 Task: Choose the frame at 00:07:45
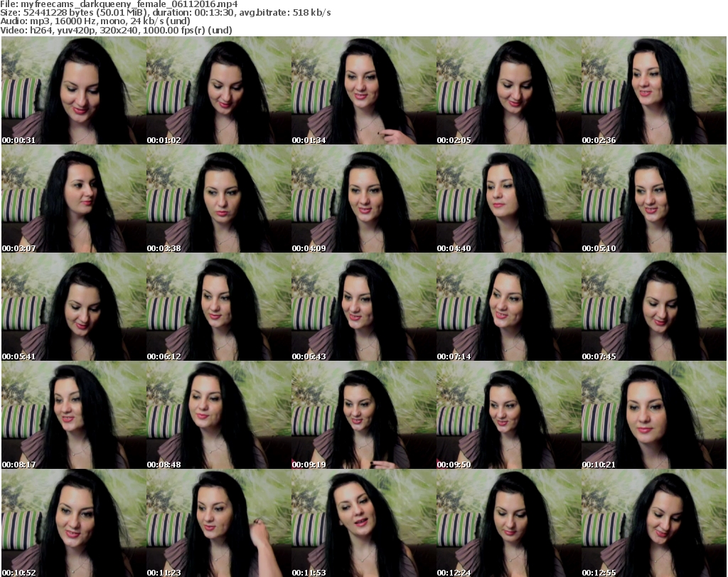(x=654, y=307)
